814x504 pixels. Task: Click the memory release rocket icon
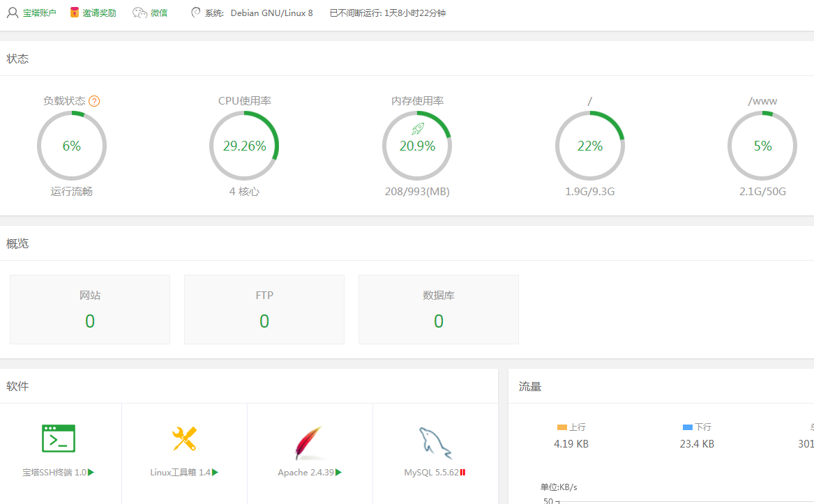pos(418,128)
